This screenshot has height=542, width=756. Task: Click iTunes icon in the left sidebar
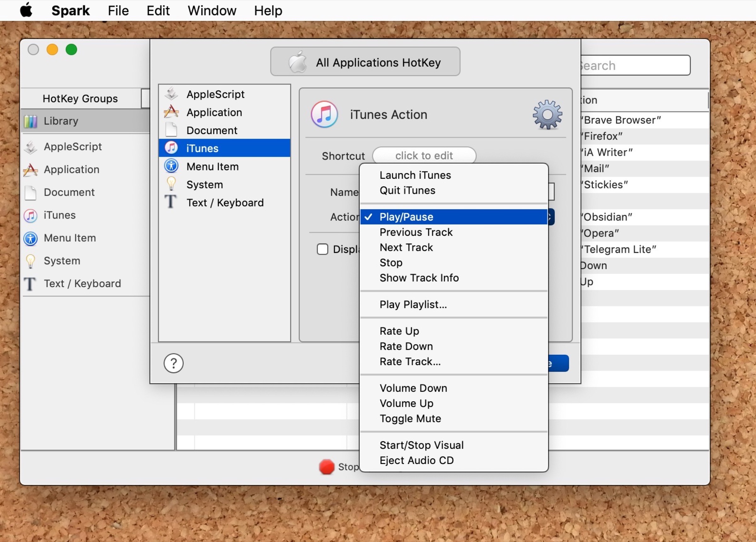(30, 216)
